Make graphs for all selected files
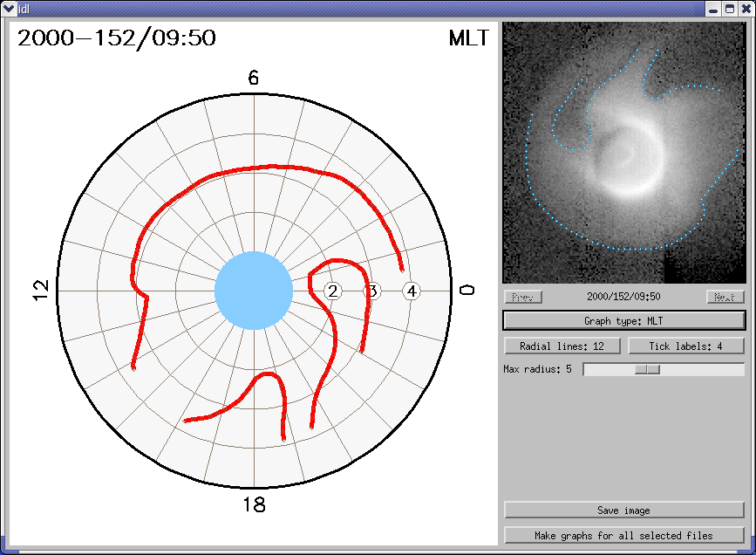This screenshot has width=756, height=555. coord(623,535)
